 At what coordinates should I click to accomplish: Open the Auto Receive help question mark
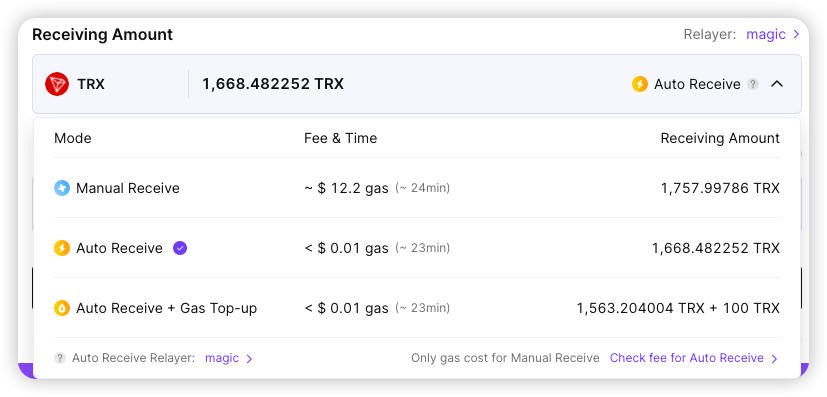tap(753, 84)
